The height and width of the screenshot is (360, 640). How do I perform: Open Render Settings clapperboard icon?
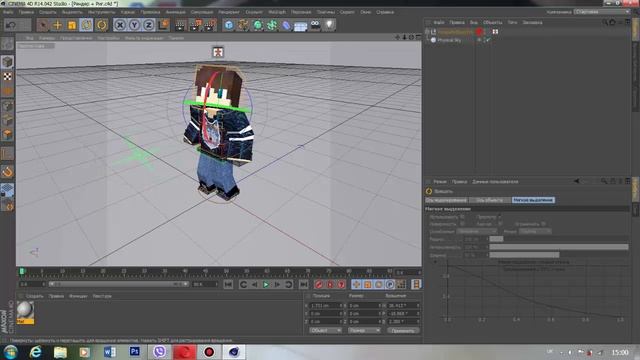click(x=210, y=25)
